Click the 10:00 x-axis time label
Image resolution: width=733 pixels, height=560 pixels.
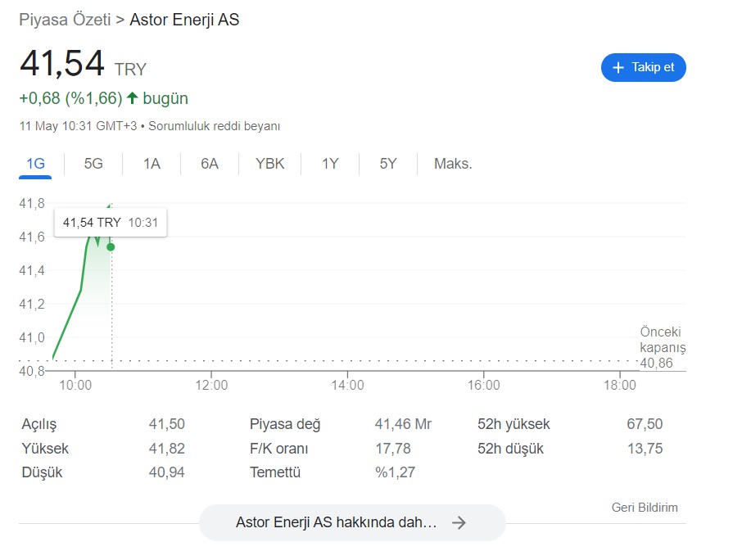(x=75, y=385)
